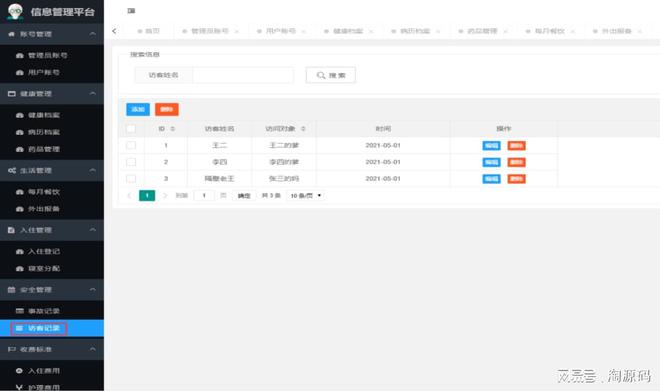Click the blue 添加 button above table

pyautogui.click(x=138, y=109)
